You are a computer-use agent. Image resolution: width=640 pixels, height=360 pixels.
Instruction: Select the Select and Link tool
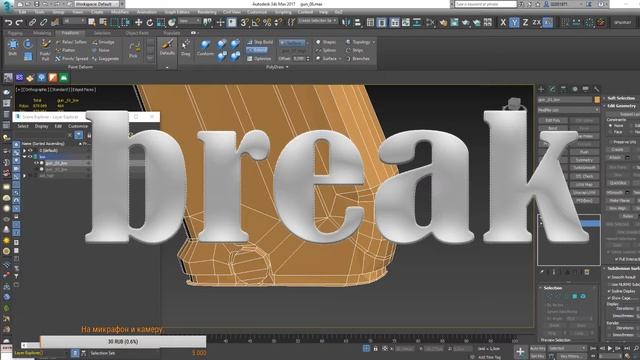(x=32, y=22)
